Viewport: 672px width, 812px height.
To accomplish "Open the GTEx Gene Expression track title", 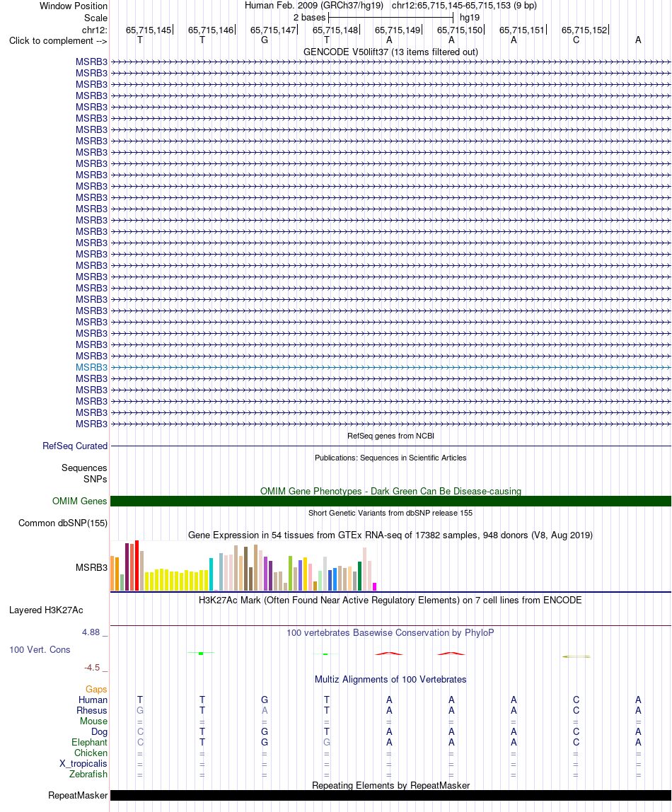I will point(391,535).
